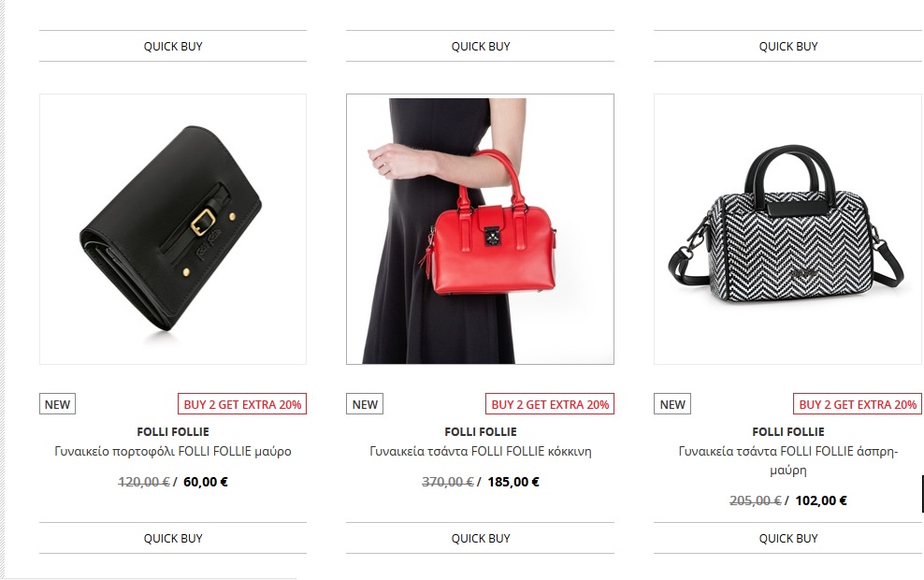Select BUY 2 GET EXTRA 20% tag for chevron bag

[858, 404]
